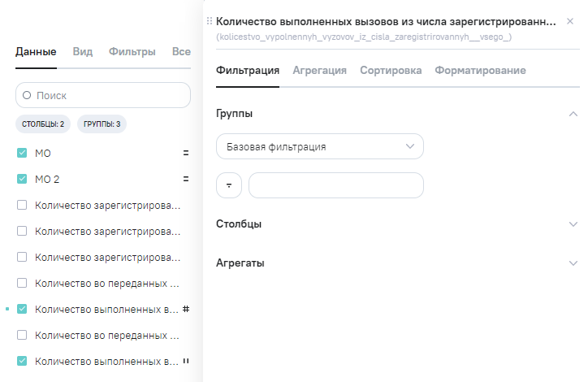Select the МО column label
The height and width of the screenshot is (382, 588).
pyautogui.click(x=43, y=153)
